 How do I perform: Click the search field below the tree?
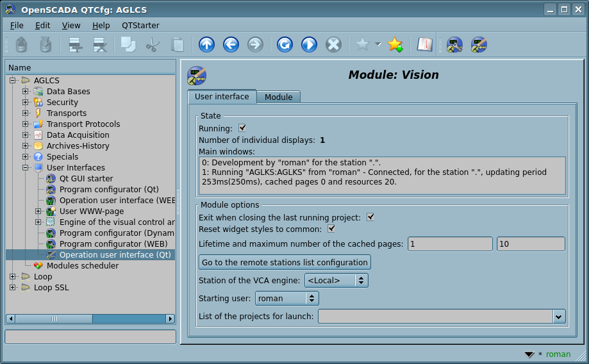[90, 336]
